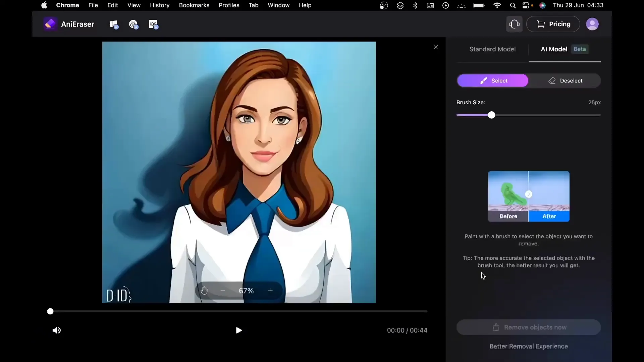Screen dimensions: 644x362
Task: Open the Wi-Fi menu
Action: [497, 5]
